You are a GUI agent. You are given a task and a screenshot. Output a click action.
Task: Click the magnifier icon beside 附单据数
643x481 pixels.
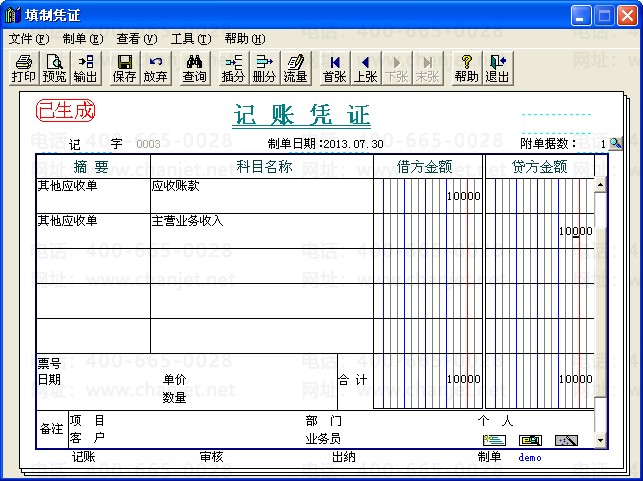(615, 144)
